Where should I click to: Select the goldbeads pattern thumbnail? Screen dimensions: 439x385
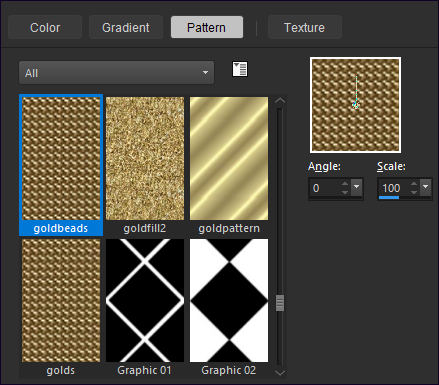coord(61,158)
